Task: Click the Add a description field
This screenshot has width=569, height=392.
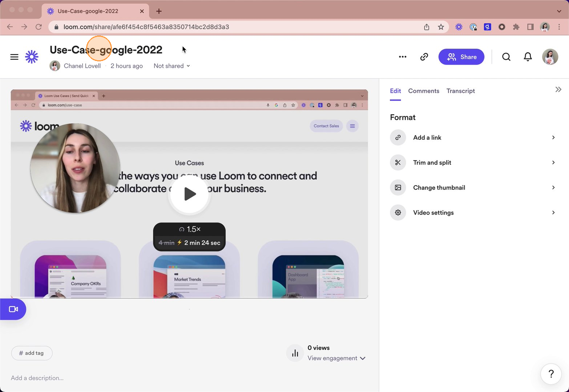Action: pyautogui.click(x=37, y=378)
